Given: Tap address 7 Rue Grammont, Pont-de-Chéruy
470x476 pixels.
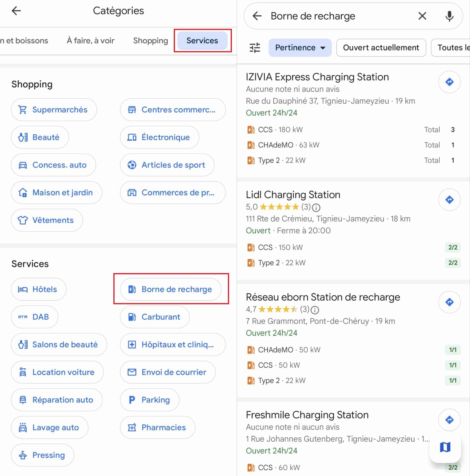Looking at the screenshot, I should 307,321.
